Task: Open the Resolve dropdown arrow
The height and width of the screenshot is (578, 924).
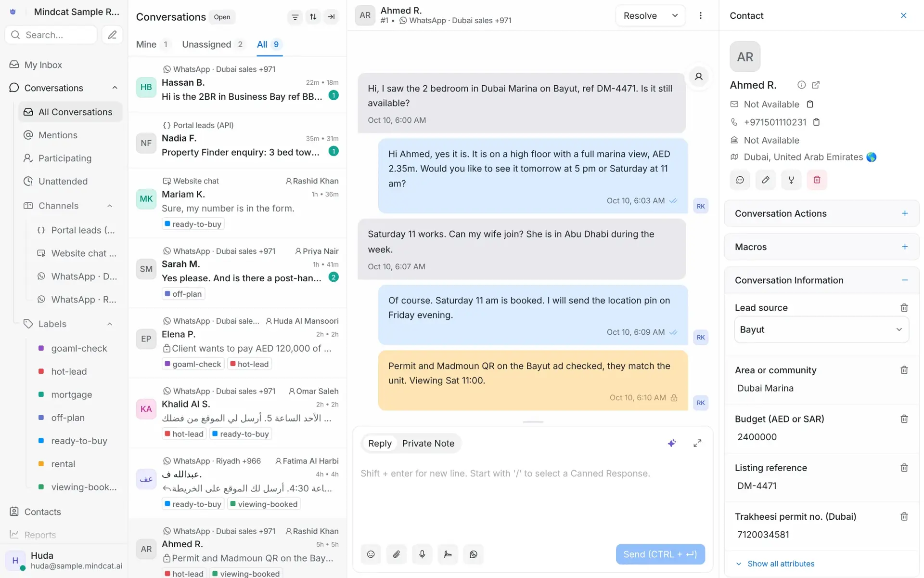Action: point(675,15)
